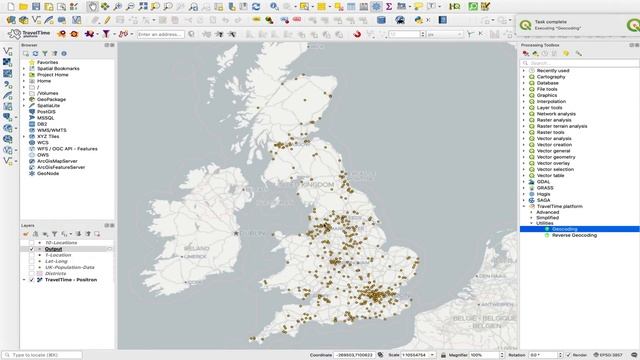Click the Rotation value field
The height and width of the screenshot is (360, 640).
pos(542,355)
